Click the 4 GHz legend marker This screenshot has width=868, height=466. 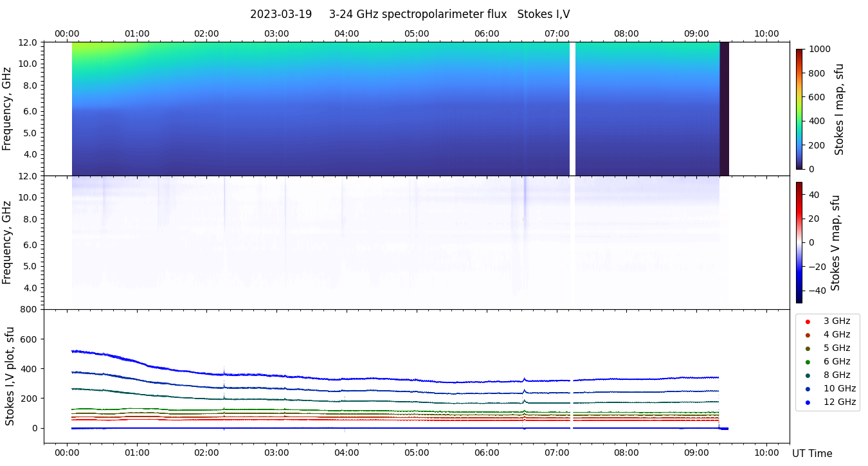point(808,335)
